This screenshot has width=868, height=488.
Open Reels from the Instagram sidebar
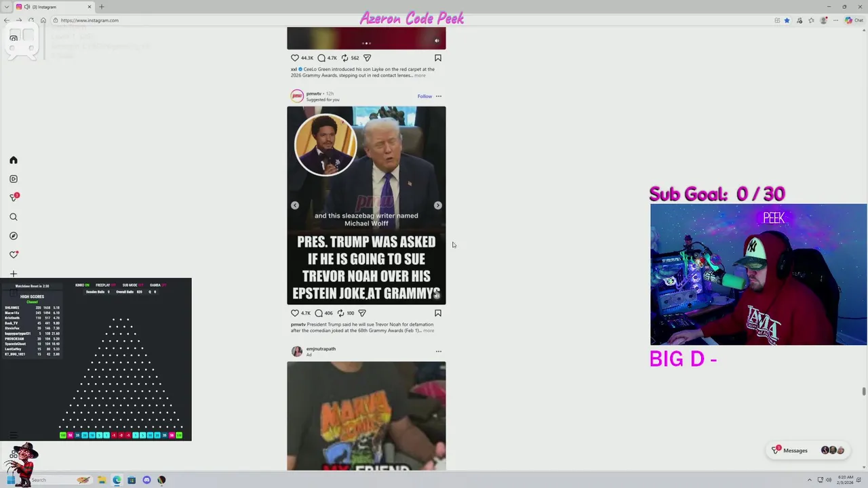click(14, 179)
